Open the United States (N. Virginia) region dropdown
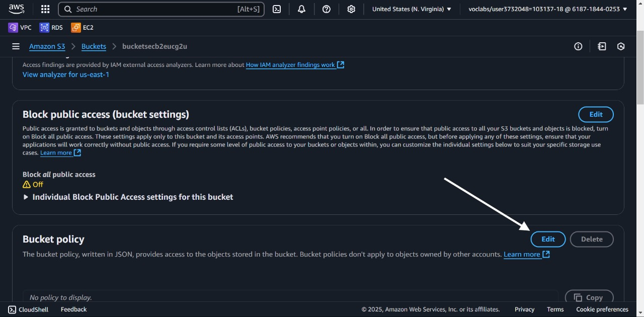This screenshot has width=644, height=317. coord(412,9)
